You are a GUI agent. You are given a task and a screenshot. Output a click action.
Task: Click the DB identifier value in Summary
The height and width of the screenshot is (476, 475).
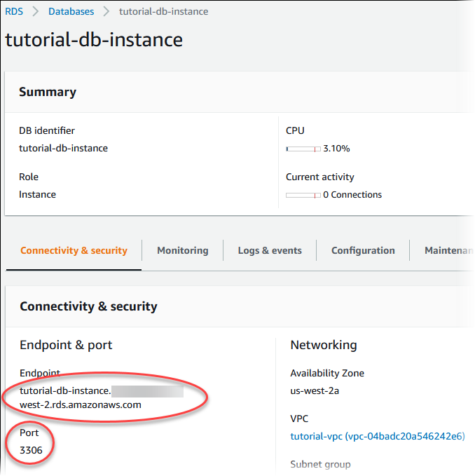63,148
